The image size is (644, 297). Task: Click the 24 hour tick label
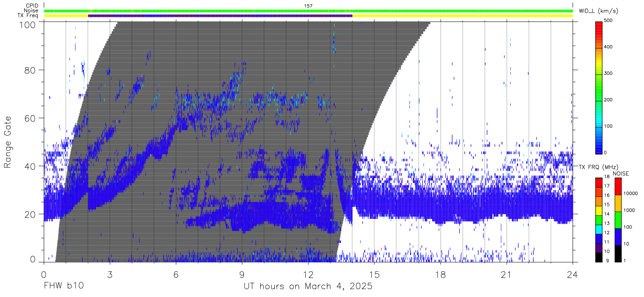click(573, 274)
